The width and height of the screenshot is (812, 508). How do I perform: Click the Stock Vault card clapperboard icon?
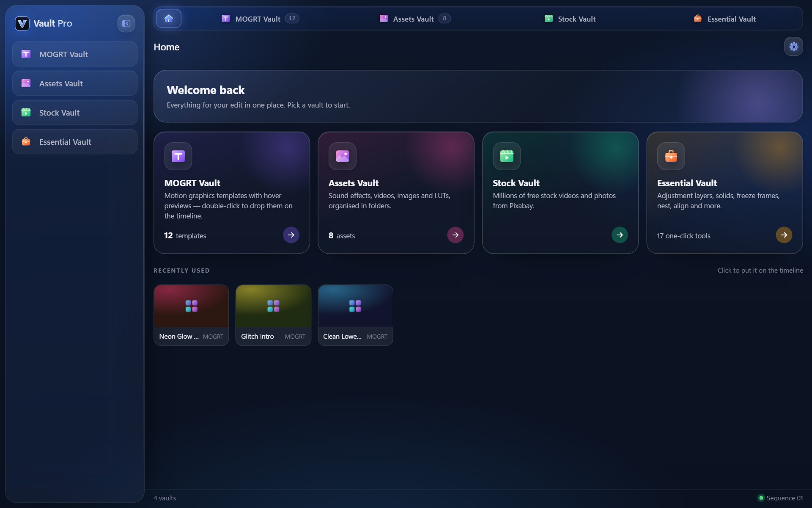pyautogui.click(x=507, y=156)
